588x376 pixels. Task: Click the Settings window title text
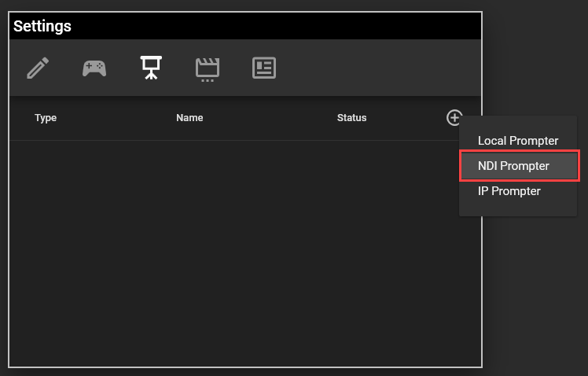click(x=42, y=27)
